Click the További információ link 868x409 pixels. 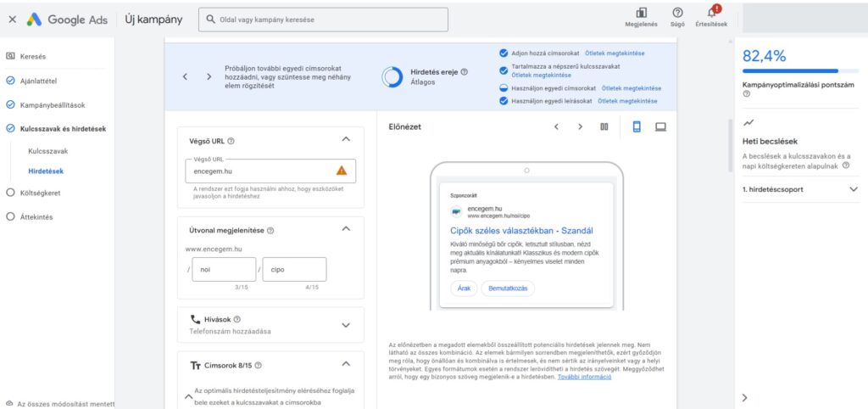coord(584,376)
